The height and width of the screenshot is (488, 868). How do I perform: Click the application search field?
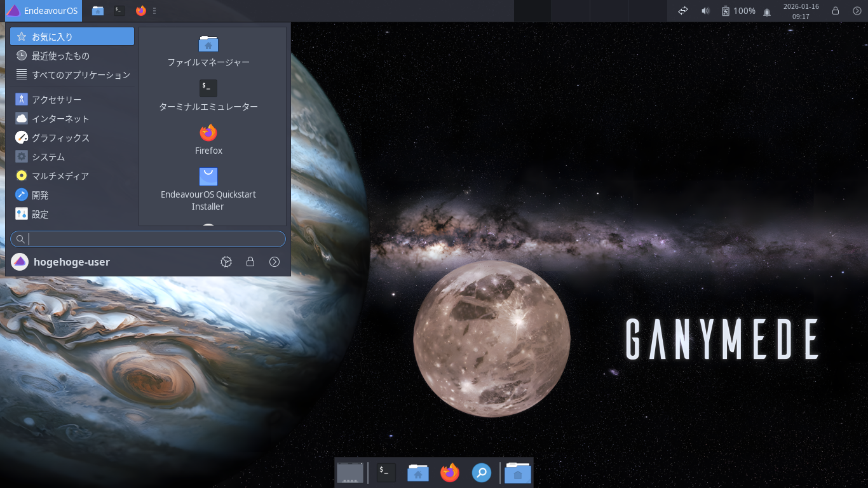[x=147, y=238]
